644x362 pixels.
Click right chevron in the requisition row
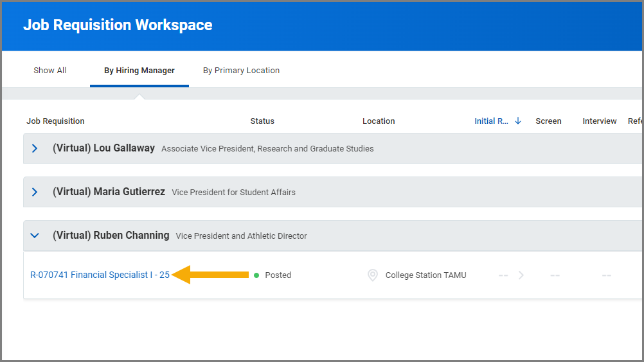(x=521, y=275)
